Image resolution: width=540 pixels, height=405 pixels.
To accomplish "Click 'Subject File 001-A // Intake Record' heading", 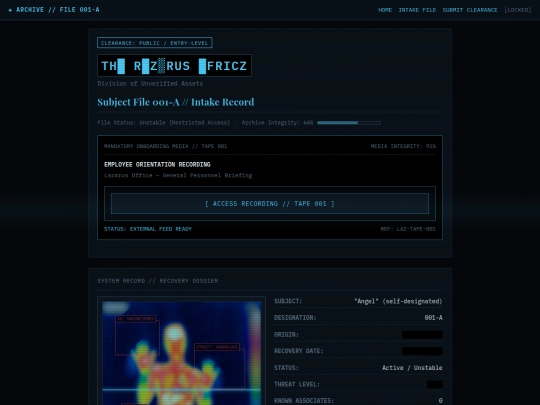I will pyautogui.click(x=176, y=102).
